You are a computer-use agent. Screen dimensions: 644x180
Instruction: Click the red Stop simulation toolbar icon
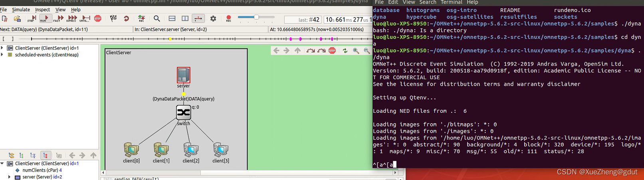point(98,18)
